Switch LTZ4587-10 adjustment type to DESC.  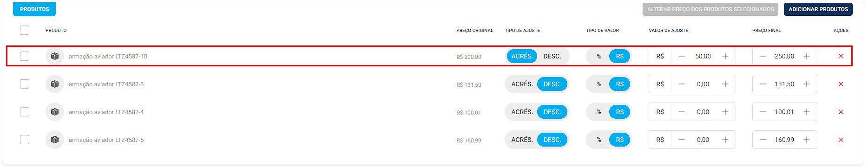[x=552, y=56]
